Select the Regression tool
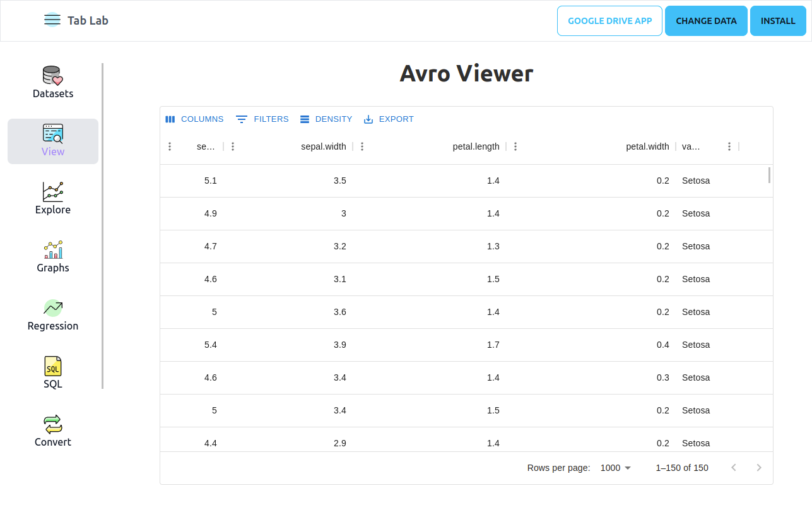 click(52, 314)
